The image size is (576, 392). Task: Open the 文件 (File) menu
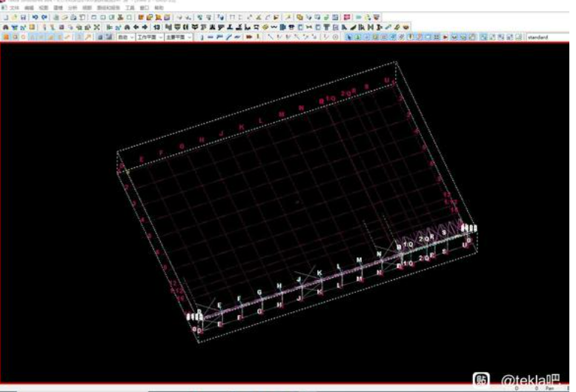coord(14,7)
